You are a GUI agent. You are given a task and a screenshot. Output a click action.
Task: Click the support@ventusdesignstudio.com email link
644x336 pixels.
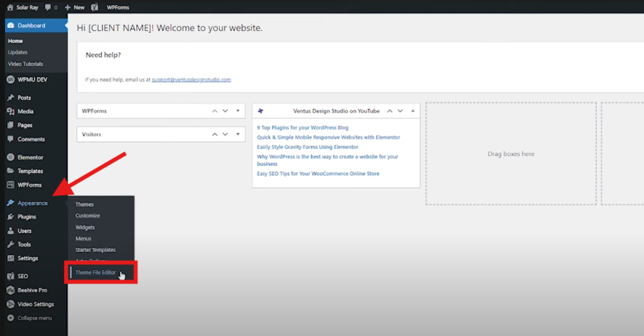coord(191,79)
